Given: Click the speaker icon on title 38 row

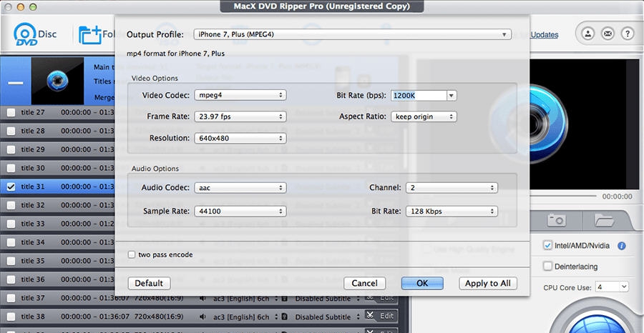Looking at the screenshot, I should tap(202, 317).
